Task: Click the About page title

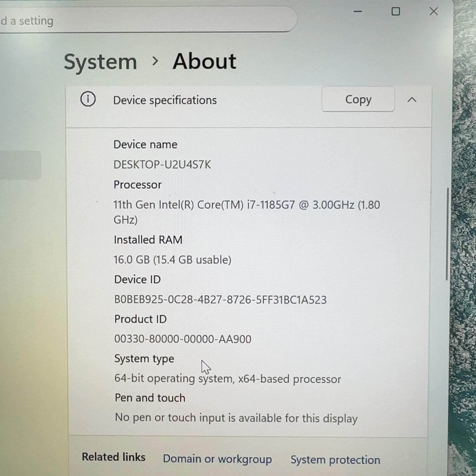Action: tap(205, 61)
